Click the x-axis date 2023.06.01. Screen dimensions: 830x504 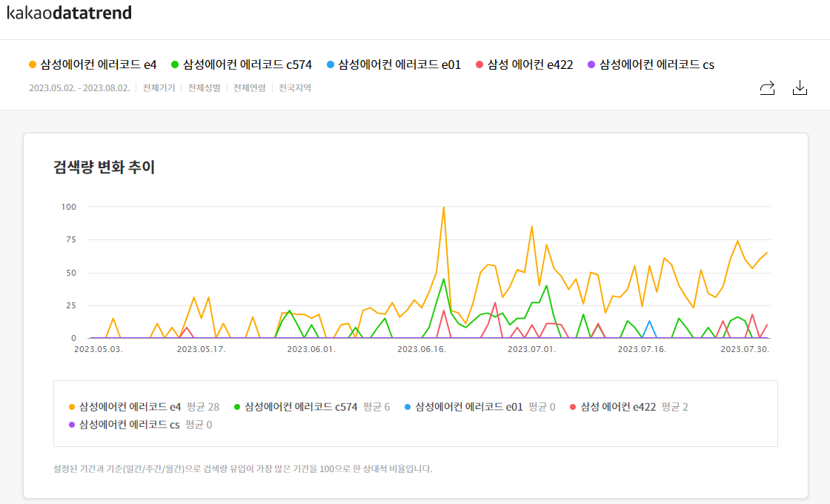(x=311, y=349)
